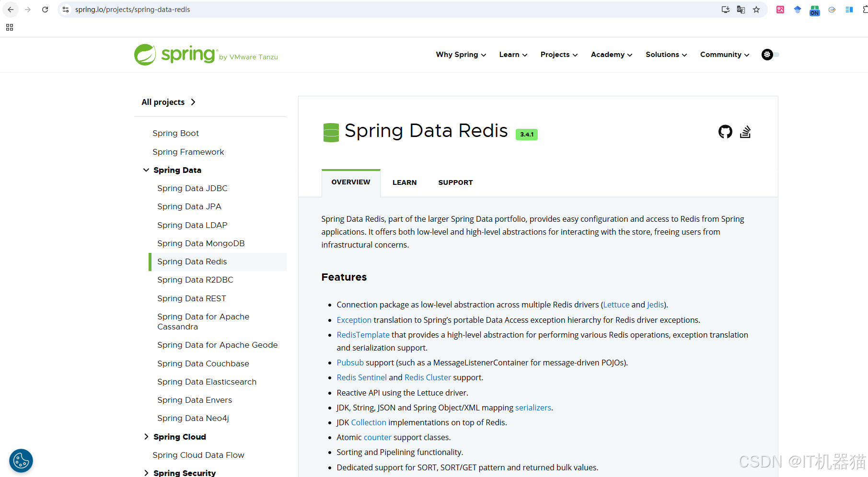868x477 pixels.
Task: Open Spring Data for Apache Cassandra
Action: point(203,321)
